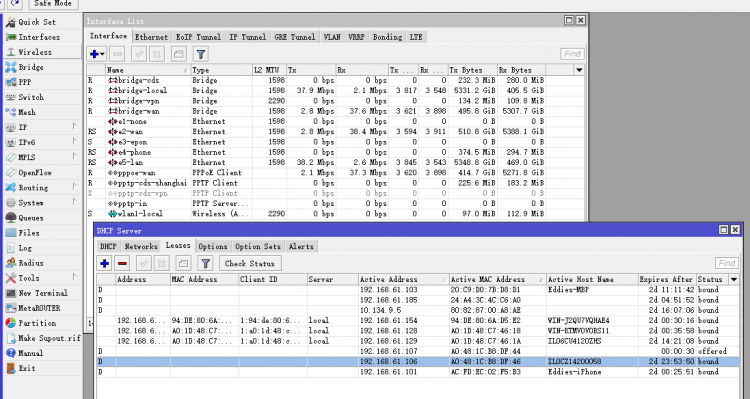Open Wireless section in sidebar

click(35, 52)
